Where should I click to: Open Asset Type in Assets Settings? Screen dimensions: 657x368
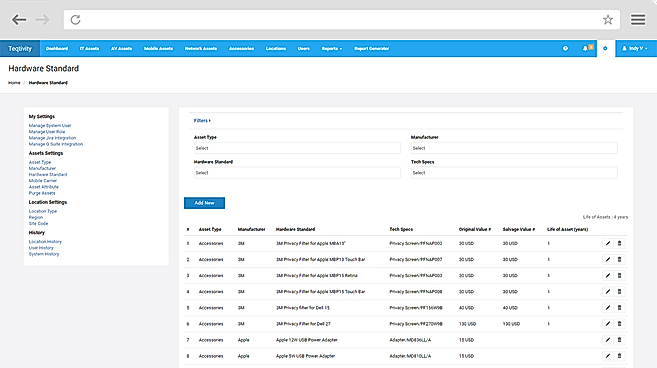(40, 162)
